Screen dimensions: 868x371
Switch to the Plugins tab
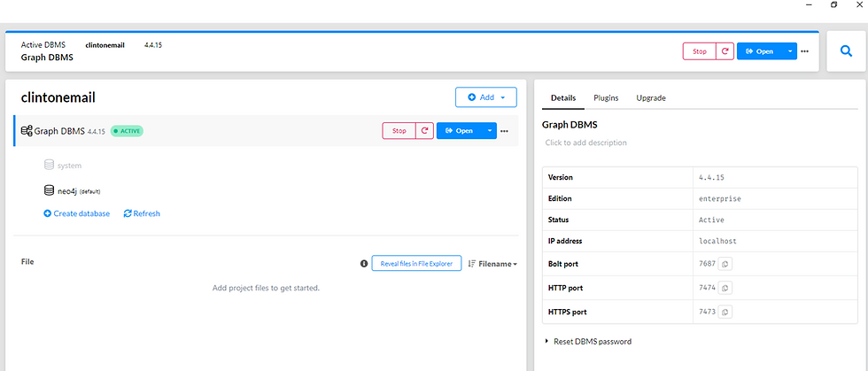coord(606,98)
